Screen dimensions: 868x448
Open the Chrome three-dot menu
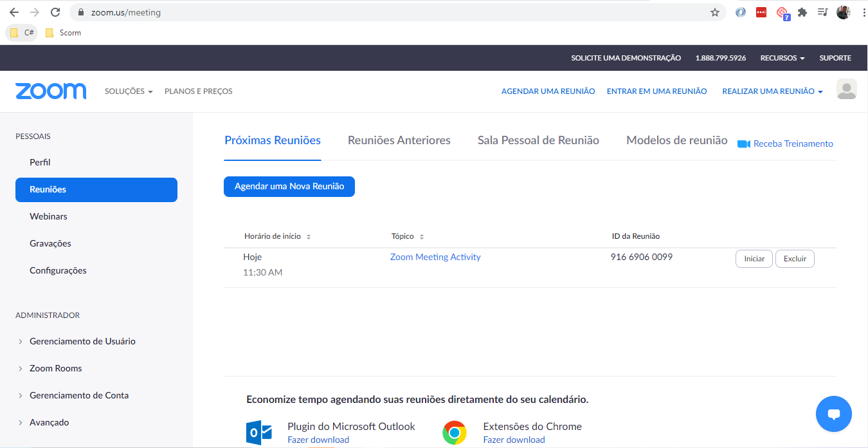pyautogui.click(x=863, y=12)
